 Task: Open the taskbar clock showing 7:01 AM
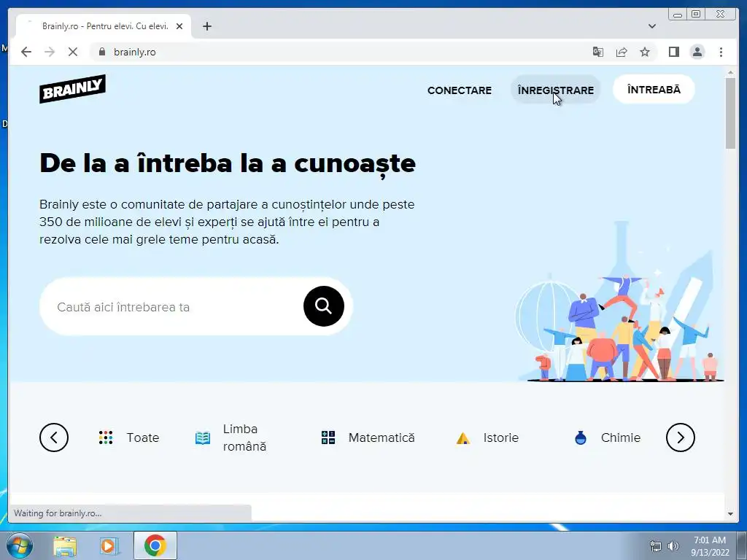[x=710, y=546]
